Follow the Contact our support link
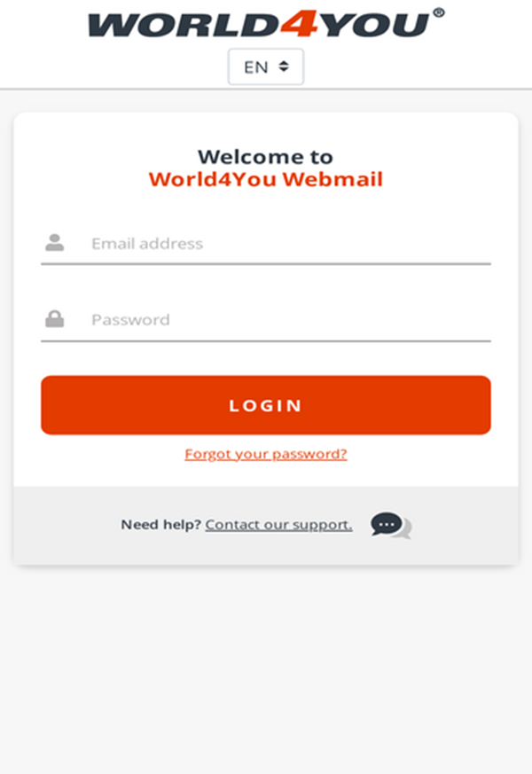Image resolution: width=532 pixels, height=774 pixels. [x=278, y=524]
